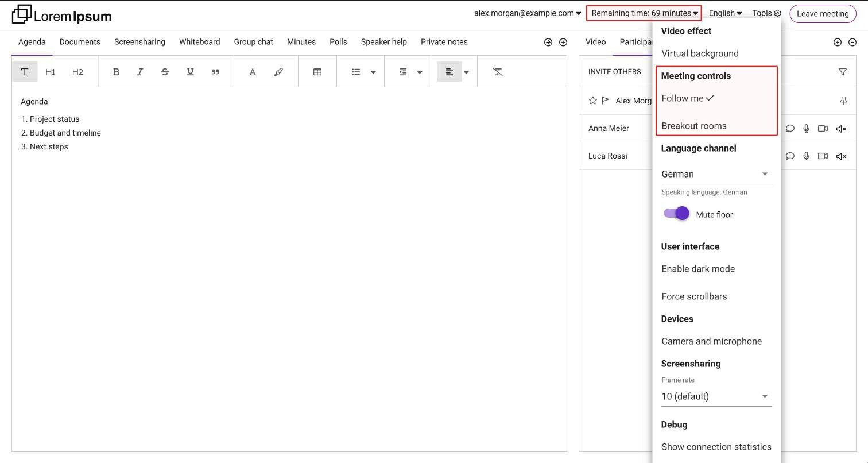Click Anna Meier's camera icon
Viewport: 868px width, 463px height.
tap(823, 129)
